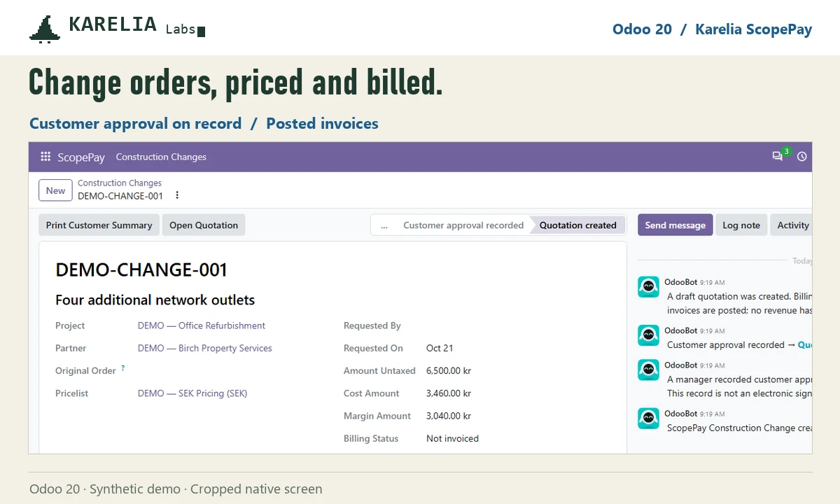The image size is (840, 504).
Task: Expand hidden status stages ellipsis
Action: [384, 225]
